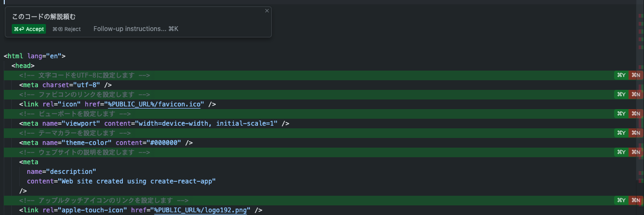Image resolution: width=644 pixels, height=215 pixels.
Task: Reject the viewport comment with ⌘N
Action: (636, 114)
